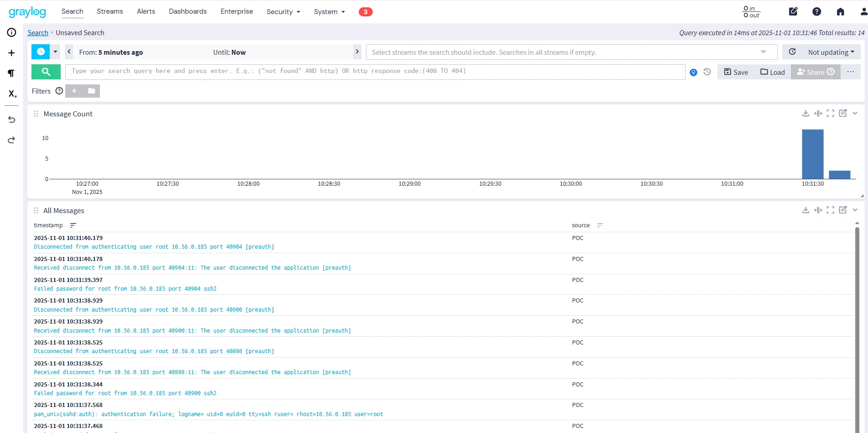Open 'Received disconnect' message port 40900:11

click(192, 331)
